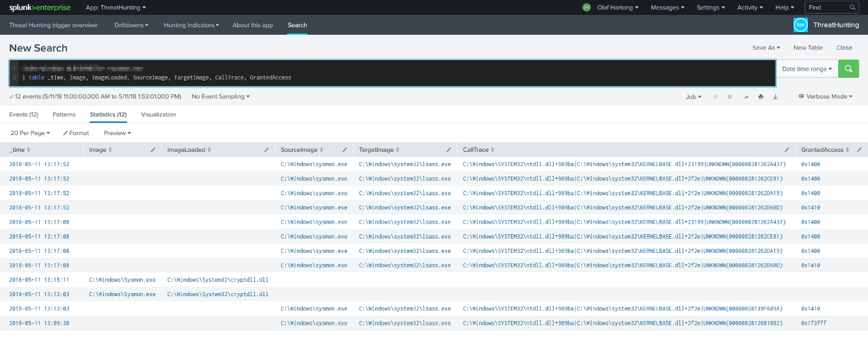Click the 0x1f3fff GrantedAccess value
Screen dimensions: 868x339
(813, 323)
